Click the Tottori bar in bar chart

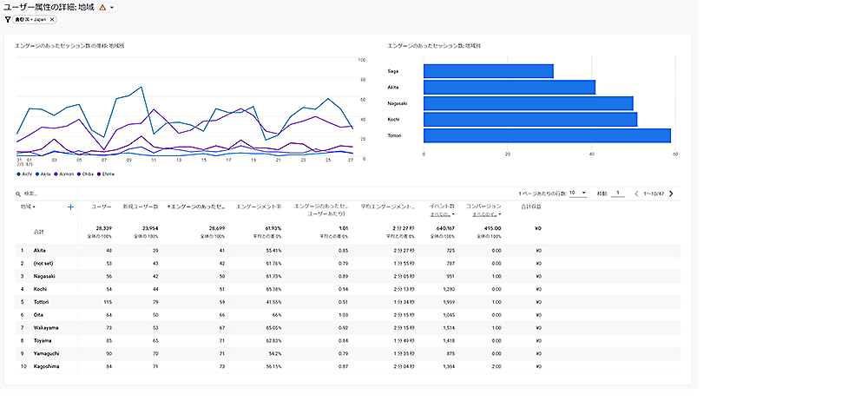click(547, 135)
